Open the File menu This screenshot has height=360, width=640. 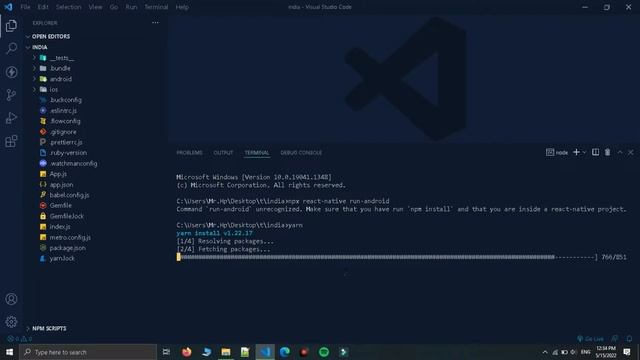pyautogui.click(x=25, y=7)
